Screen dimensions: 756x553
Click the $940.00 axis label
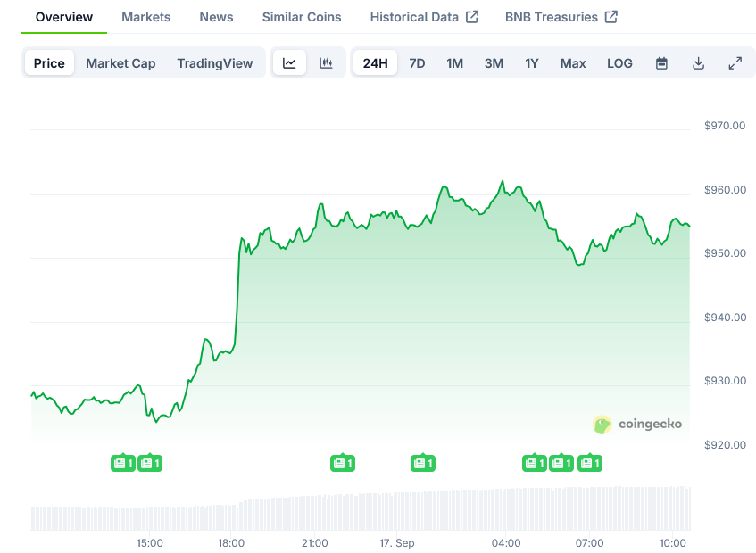tap(725, 318)
